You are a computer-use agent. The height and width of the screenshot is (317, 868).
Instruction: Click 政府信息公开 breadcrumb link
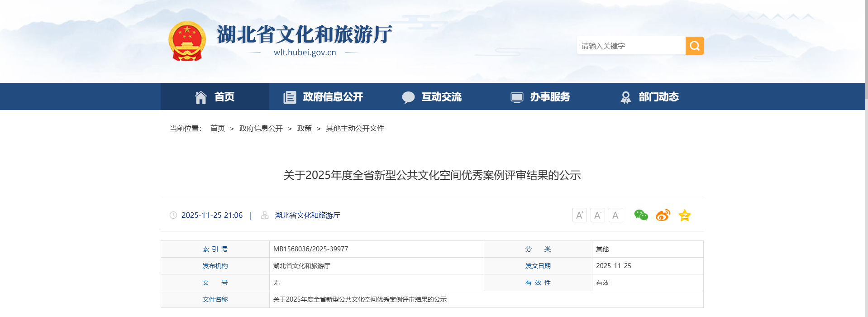click(261, 129)
